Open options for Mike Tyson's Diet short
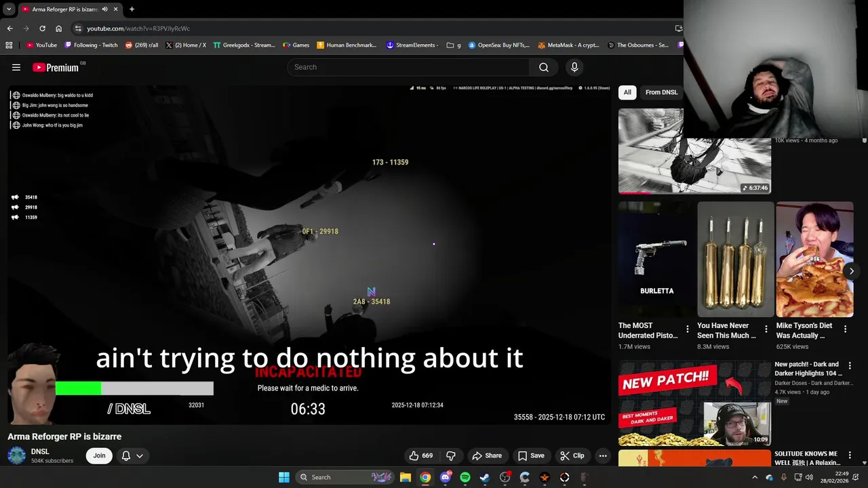 pyautogui.click(x=845, y=329)
